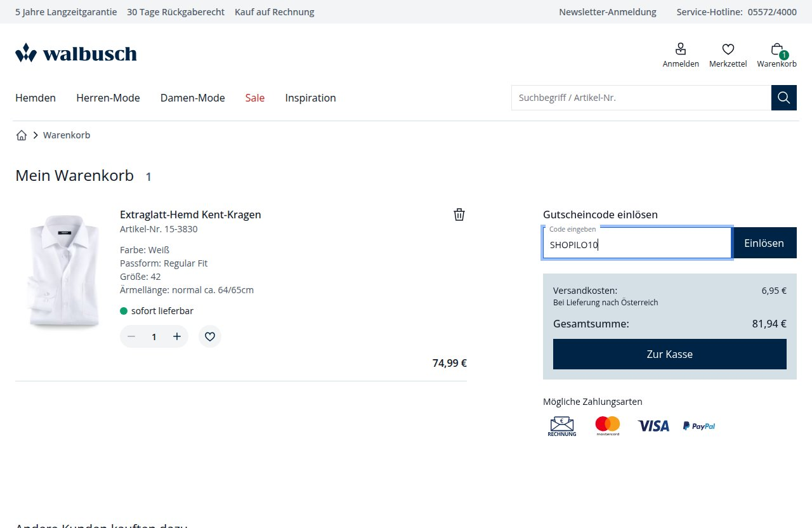Click Kauf auf Rechnung link
The width and height of the screenshot is (812, 528).
tap(274, 12)
